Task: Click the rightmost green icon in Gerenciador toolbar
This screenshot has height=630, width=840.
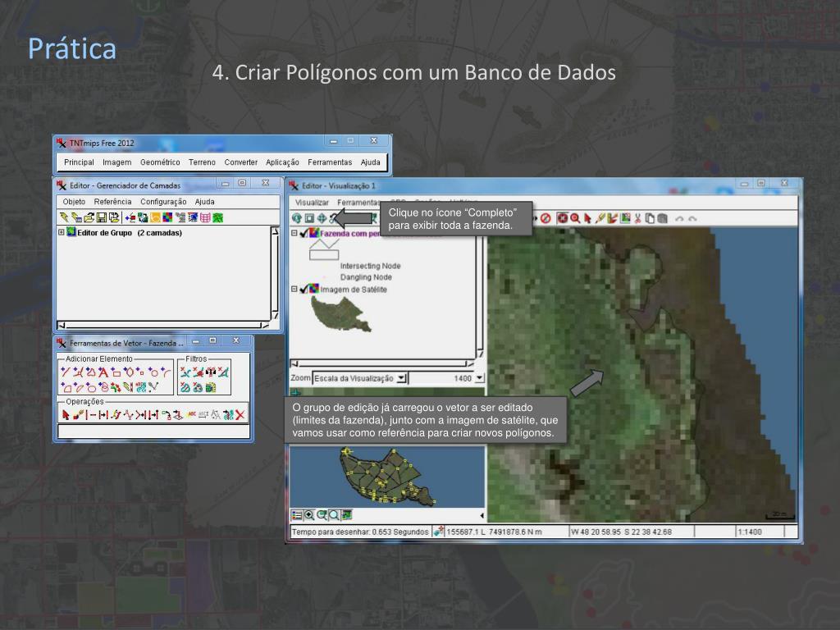Action: click(217, 217)
